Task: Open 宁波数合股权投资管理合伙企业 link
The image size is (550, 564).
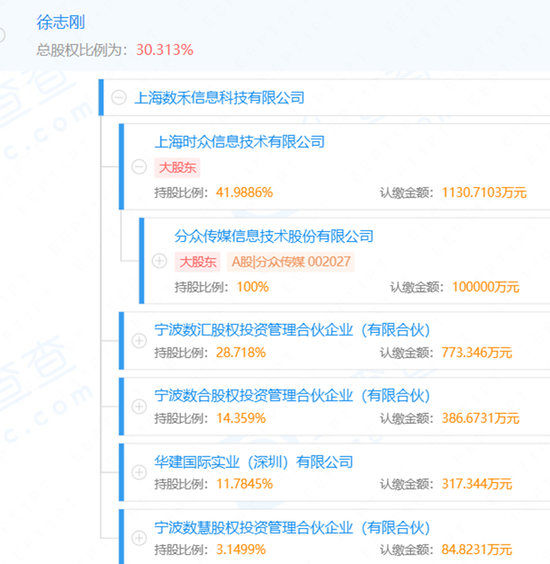Action: 292,396
